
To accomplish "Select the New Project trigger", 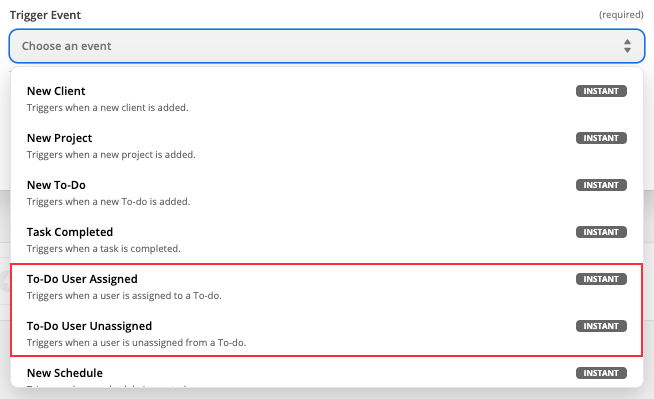I will (x=327, y=146).
